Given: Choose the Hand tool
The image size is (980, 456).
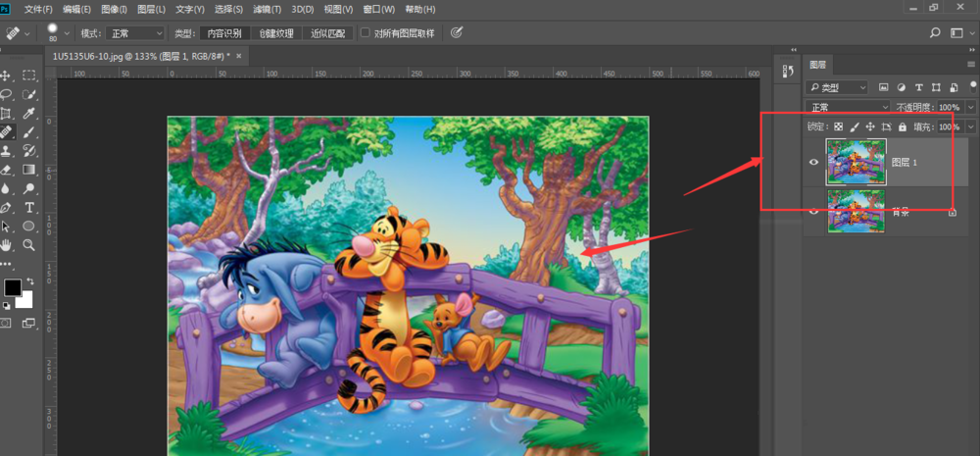Looking at the screenshot, I should point(6,244).
